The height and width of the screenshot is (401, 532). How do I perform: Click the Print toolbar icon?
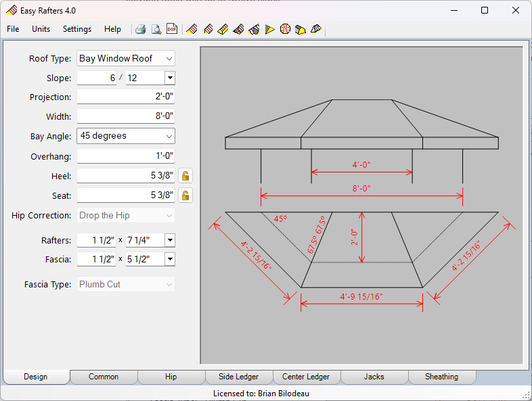pyautogui.click(x=141, y=29)
